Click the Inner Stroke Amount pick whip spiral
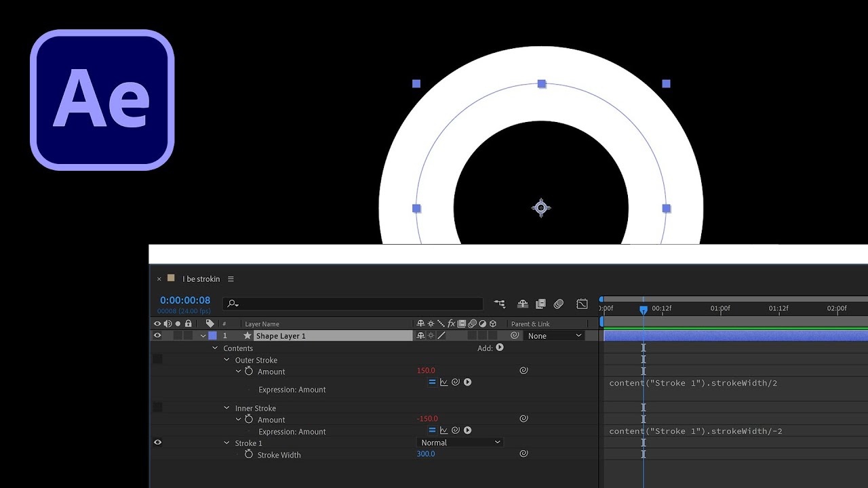 524,419
